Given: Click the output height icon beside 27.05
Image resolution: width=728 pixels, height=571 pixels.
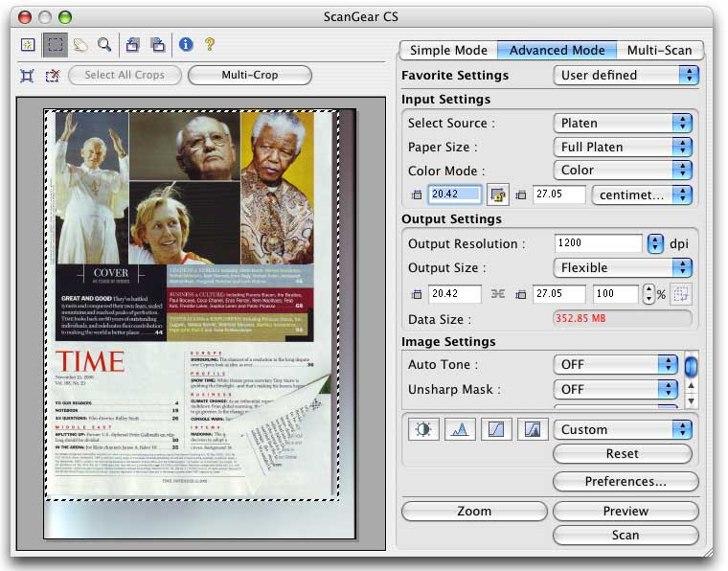Looking at the screenshot, I should point(521,294).
